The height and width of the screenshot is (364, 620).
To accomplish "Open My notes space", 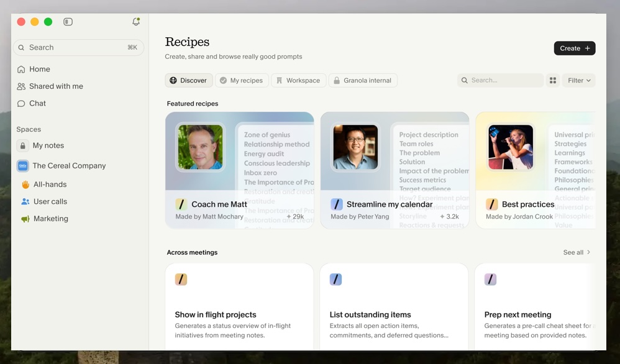I will click(x=48, y=145).
